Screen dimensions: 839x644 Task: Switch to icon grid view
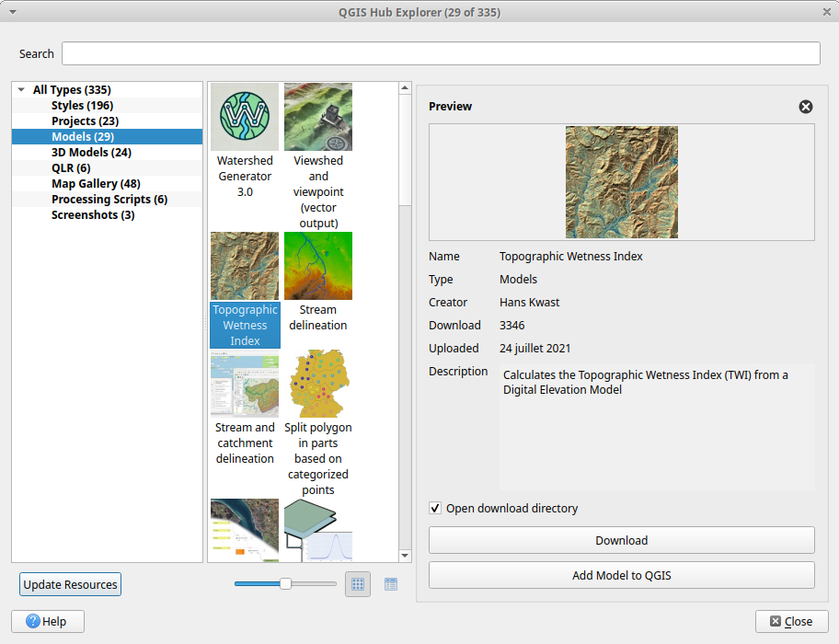click(x=357, y=583)
